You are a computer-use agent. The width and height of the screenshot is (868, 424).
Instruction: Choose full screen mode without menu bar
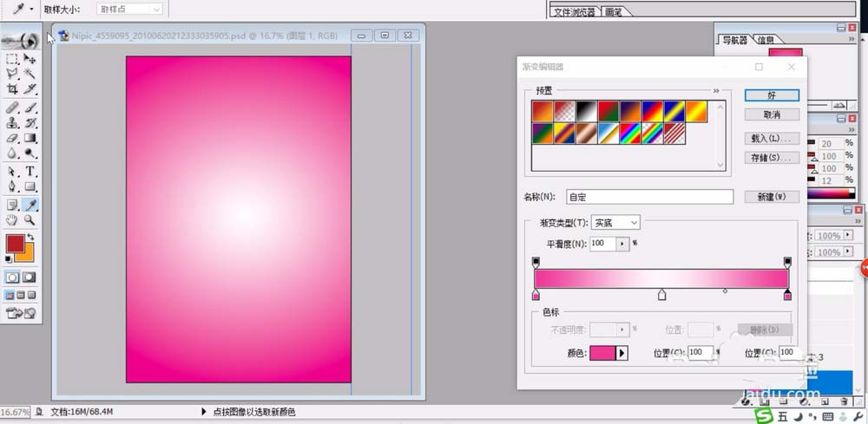pyautogui.click(x=31, y=295)
